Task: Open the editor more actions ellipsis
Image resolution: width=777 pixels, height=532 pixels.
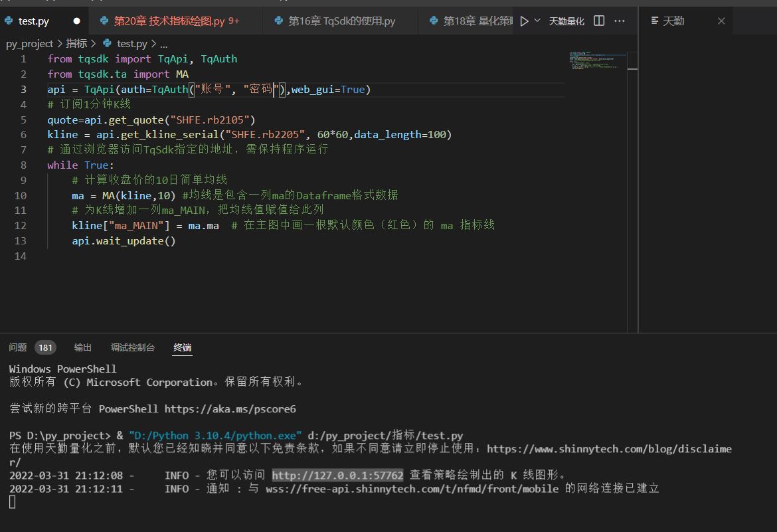Action: point(620,21)
